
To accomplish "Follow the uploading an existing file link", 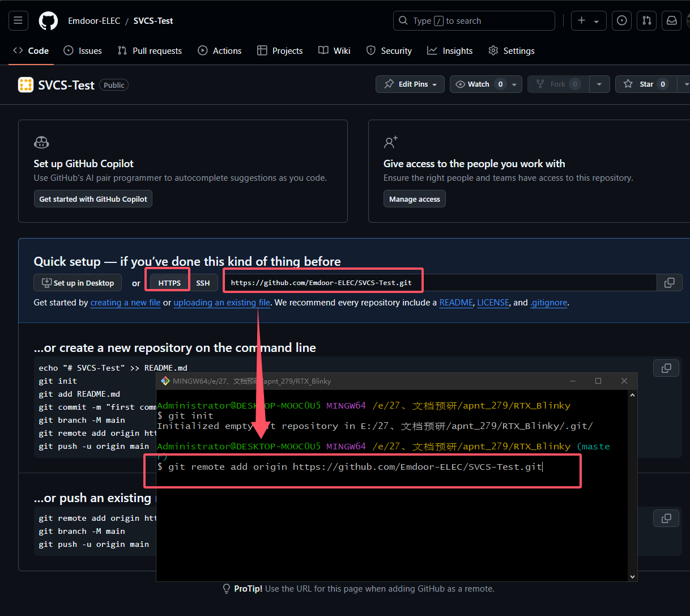I will pos(222,303).
